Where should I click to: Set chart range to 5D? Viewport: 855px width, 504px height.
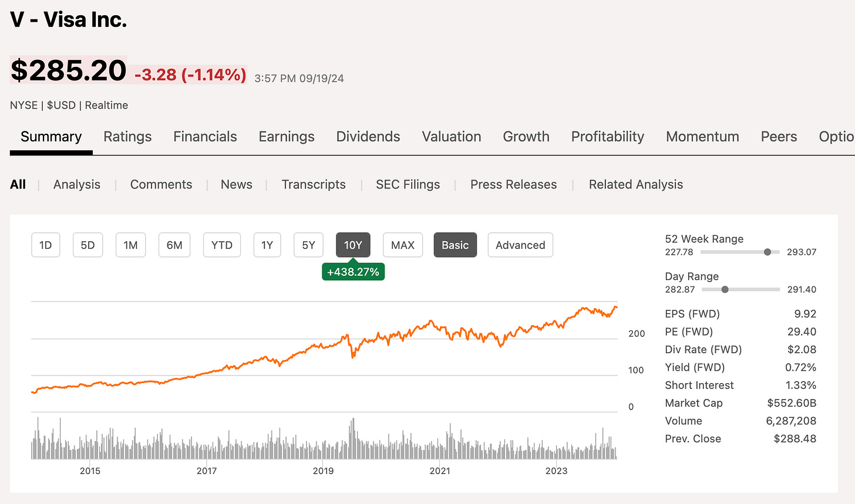87,245
